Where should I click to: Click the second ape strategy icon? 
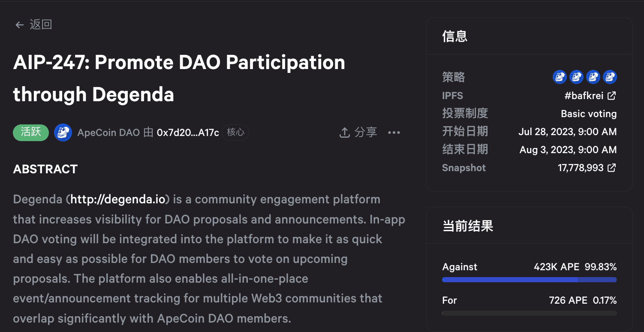click(576, 77)
